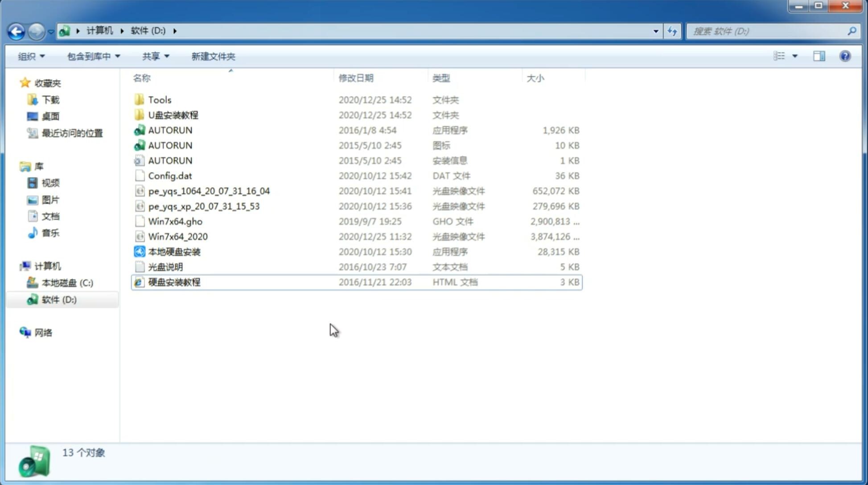
Task: Open Win7x64_2020 disc image file
Action: (x=177, y=237)
